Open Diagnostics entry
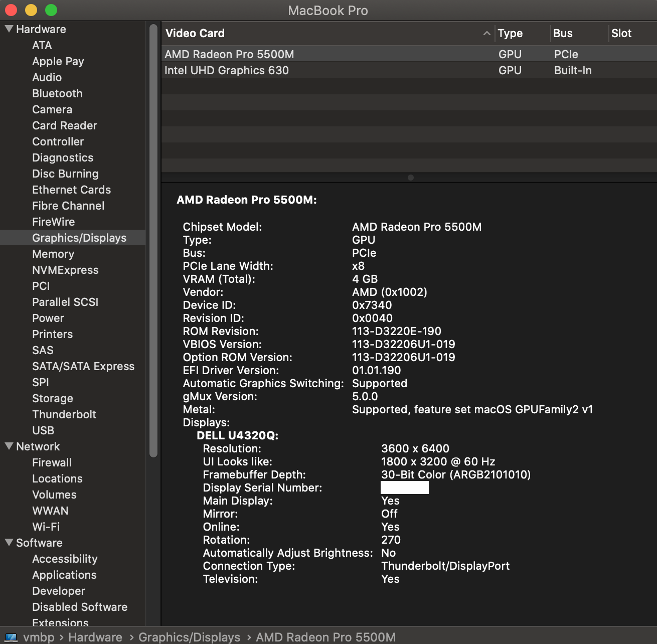The image size is (657, 644). click(63, 157)
